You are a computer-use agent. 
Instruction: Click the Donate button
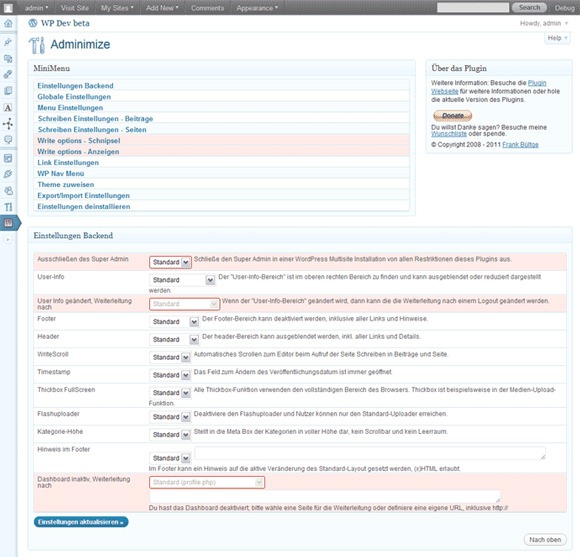[452, 116]
